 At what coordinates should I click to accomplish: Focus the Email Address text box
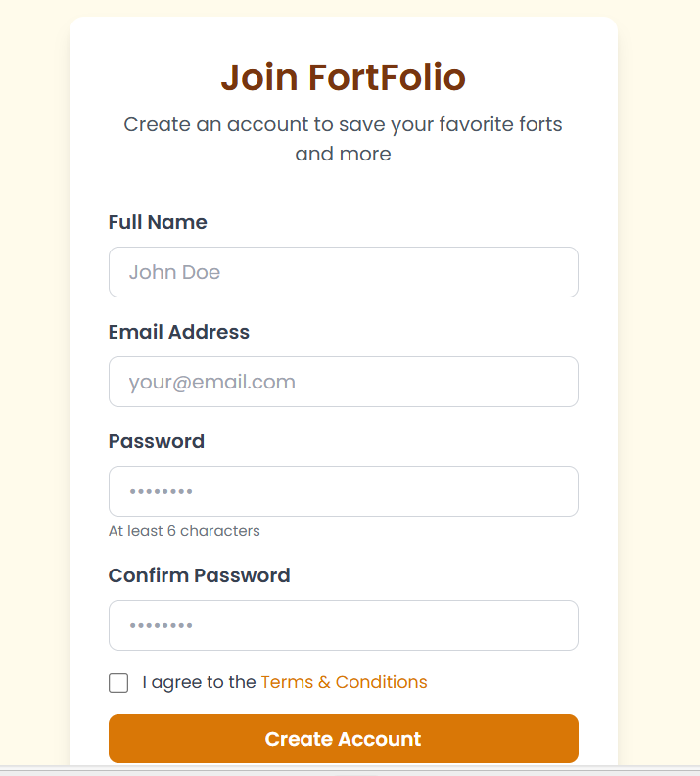[343, 382]
